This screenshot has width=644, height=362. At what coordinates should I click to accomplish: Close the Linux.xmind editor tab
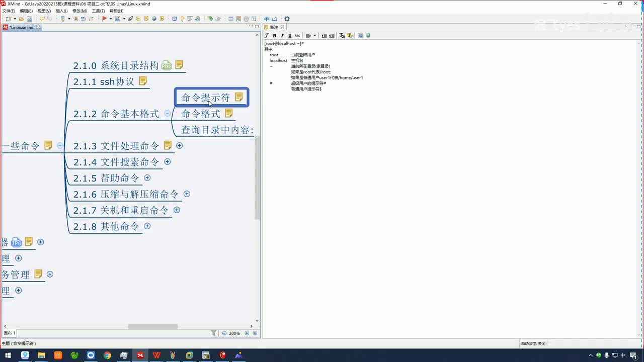38,27
